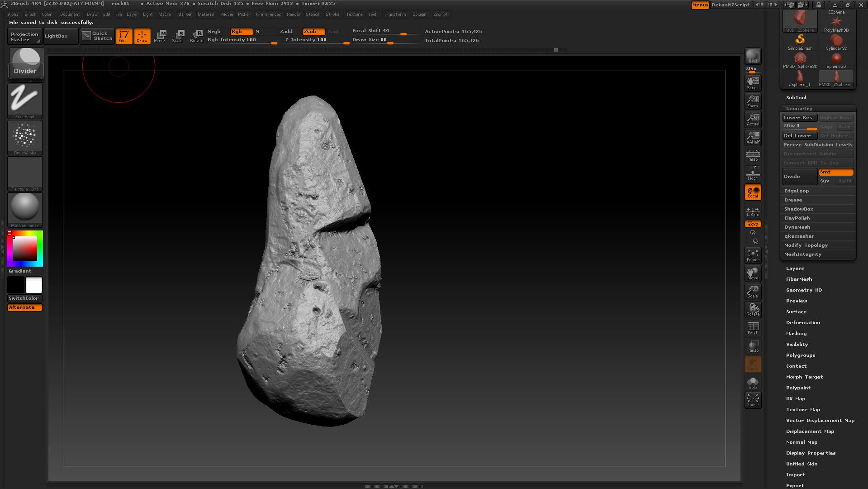The width and height of the screenshot is (868, 489).
Task: Click Del Lower button
Action: (x=800, y=136)
